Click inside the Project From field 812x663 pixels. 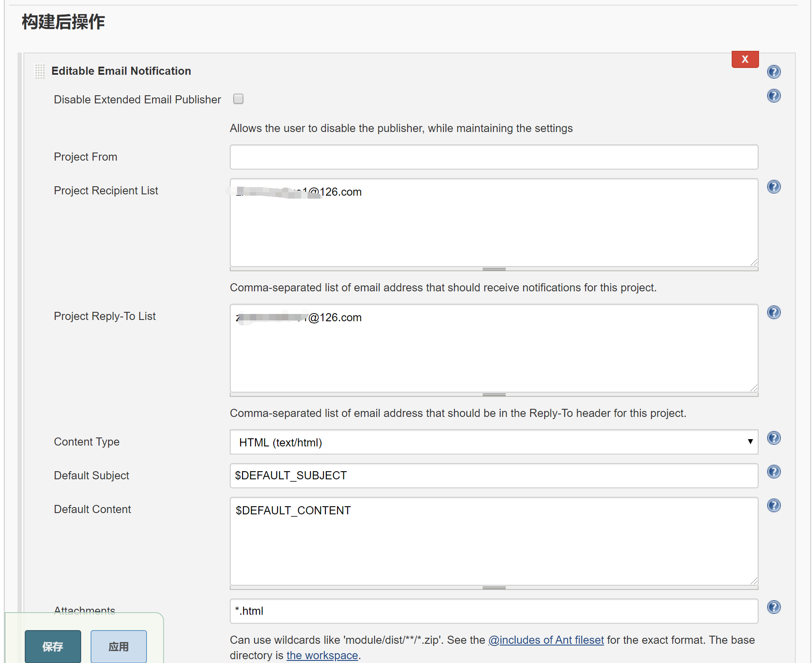click(494, 157)
